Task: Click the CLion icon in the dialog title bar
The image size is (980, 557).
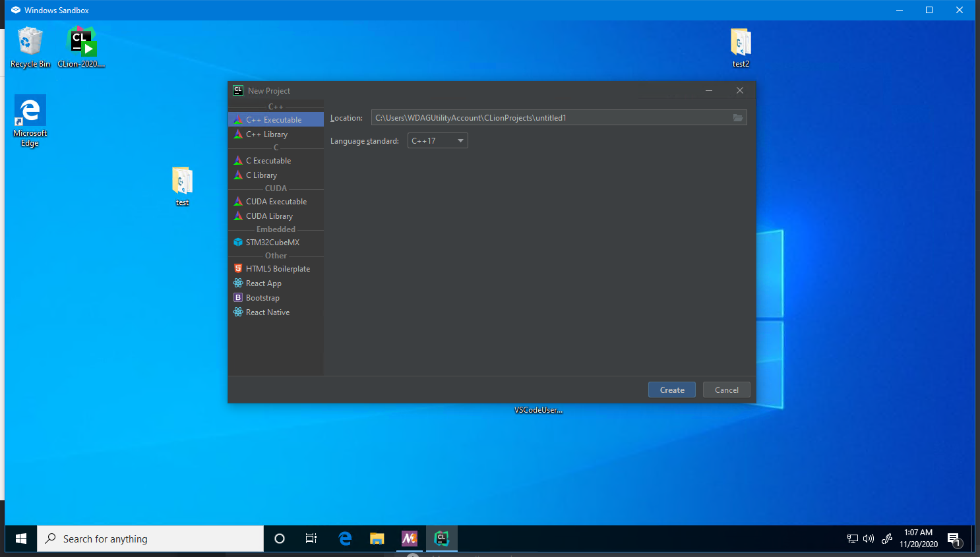Action: (238, 90)
